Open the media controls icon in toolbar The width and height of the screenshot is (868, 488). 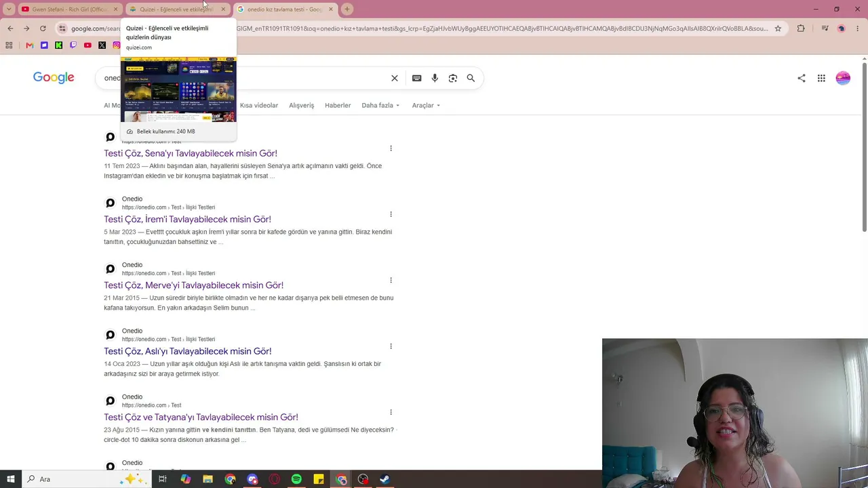(825, 28)
